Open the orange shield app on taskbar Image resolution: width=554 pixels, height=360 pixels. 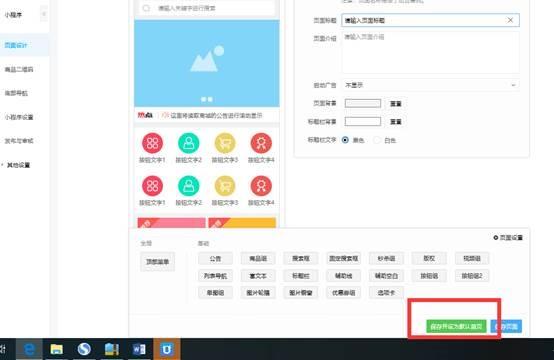[166, 349]
